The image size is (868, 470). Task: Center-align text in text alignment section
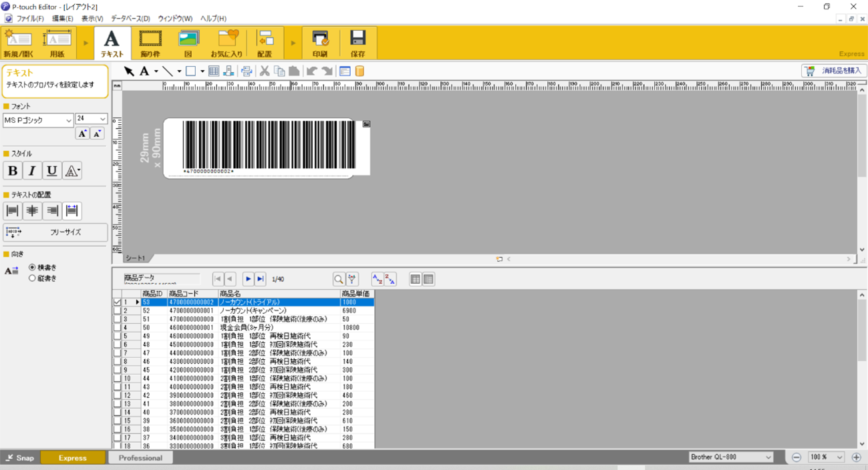pyautogui.click(x=32, y=211)
